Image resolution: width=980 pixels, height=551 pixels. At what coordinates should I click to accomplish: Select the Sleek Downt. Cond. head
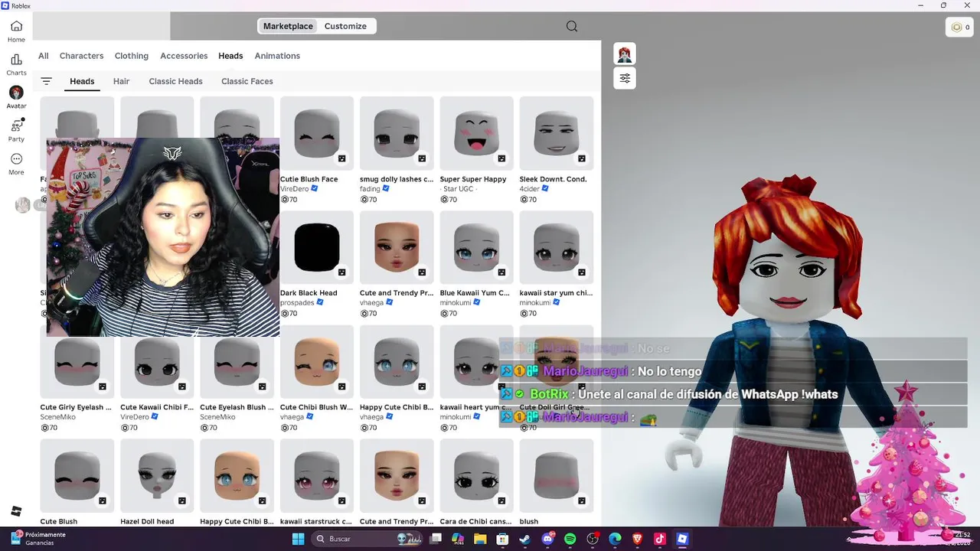(x=557, y=133)
